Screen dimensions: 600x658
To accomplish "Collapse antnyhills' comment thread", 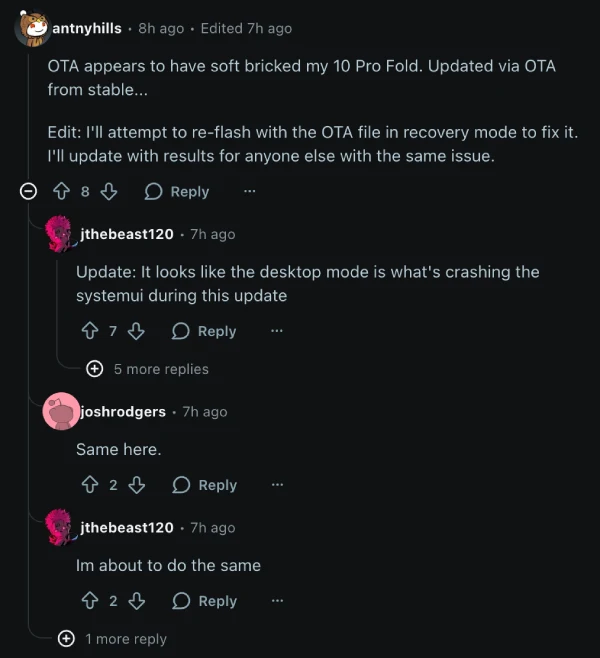I will click(30, 192).
